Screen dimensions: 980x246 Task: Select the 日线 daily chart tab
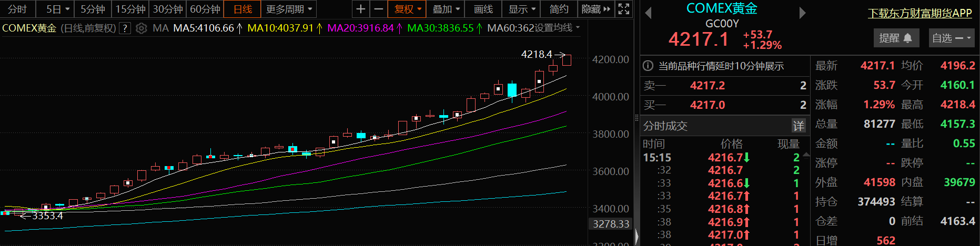point(243,9)
